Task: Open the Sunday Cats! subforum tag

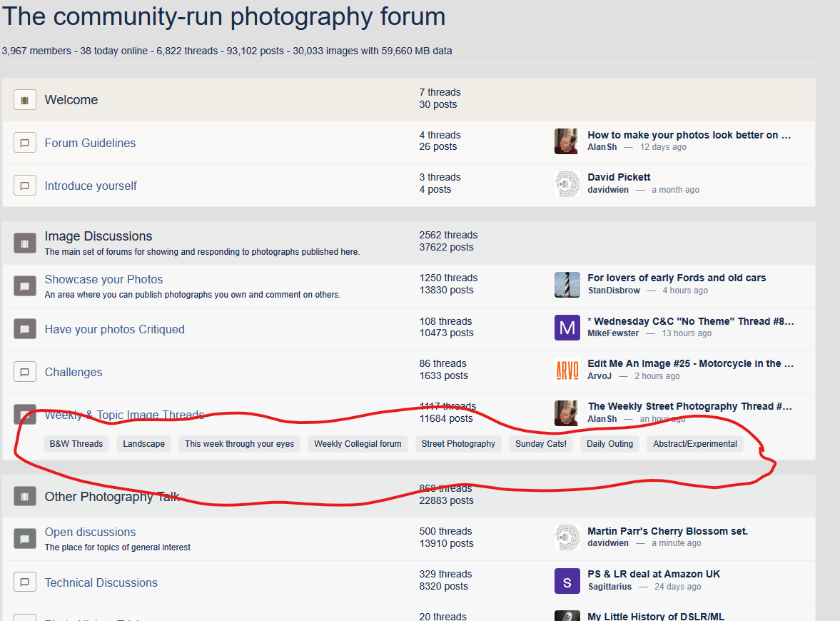Action: coord(541,444)
